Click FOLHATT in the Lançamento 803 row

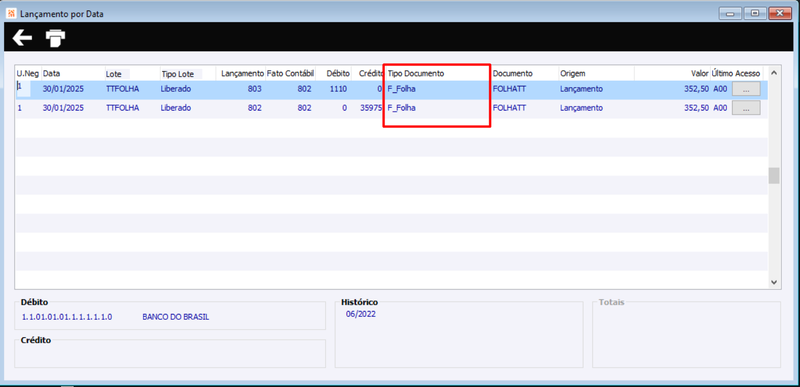pyautogui.click(x=509, y=89)
